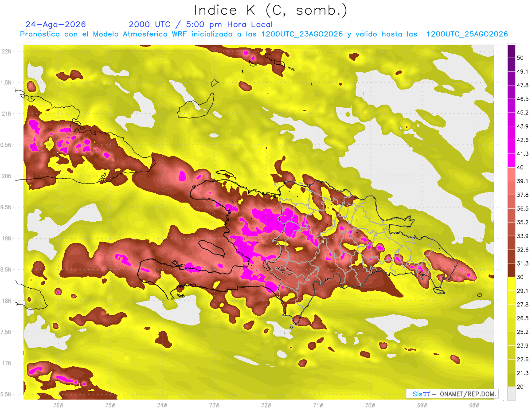Screen dimensions: 532x411
Task: Select the '41.3' colorbar value
Action: pos(523,154)
